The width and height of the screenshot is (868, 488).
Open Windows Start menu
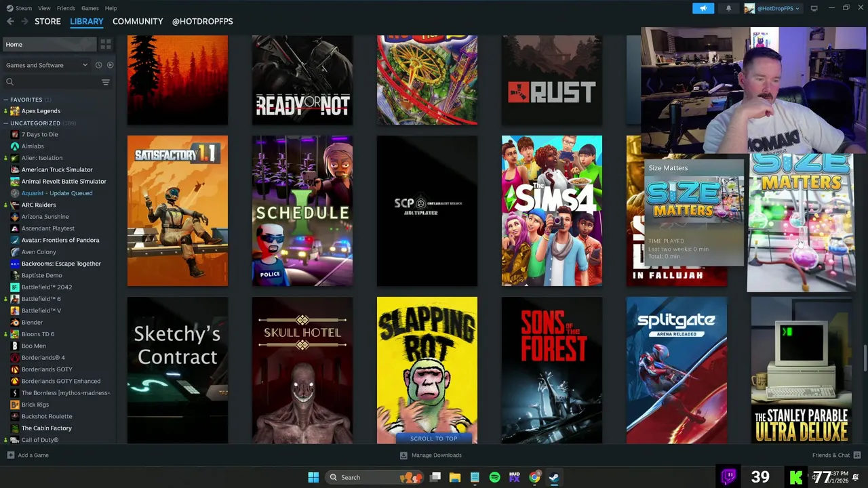point(313,477)
